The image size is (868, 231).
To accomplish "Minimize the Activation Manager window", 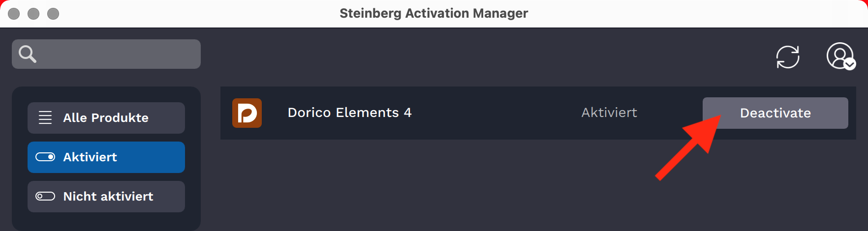I will [x=33, y=14].
